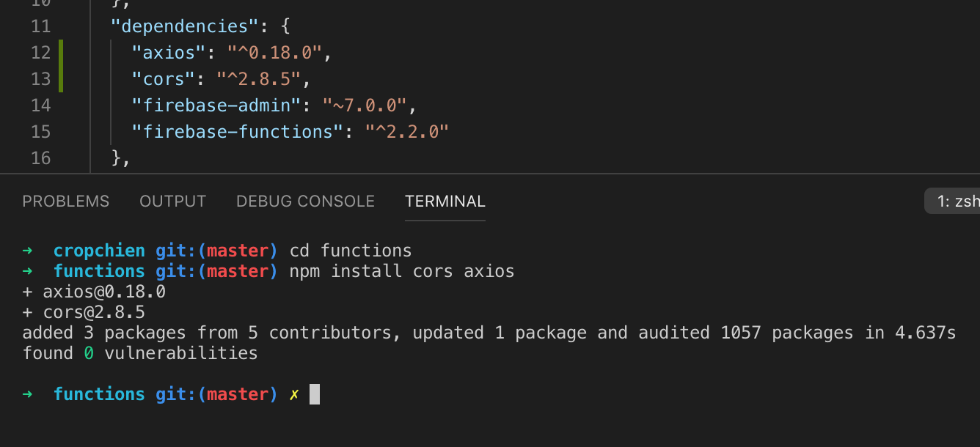
Task: Click the active TERMINAL tab
Action: (x=445, y=201)
